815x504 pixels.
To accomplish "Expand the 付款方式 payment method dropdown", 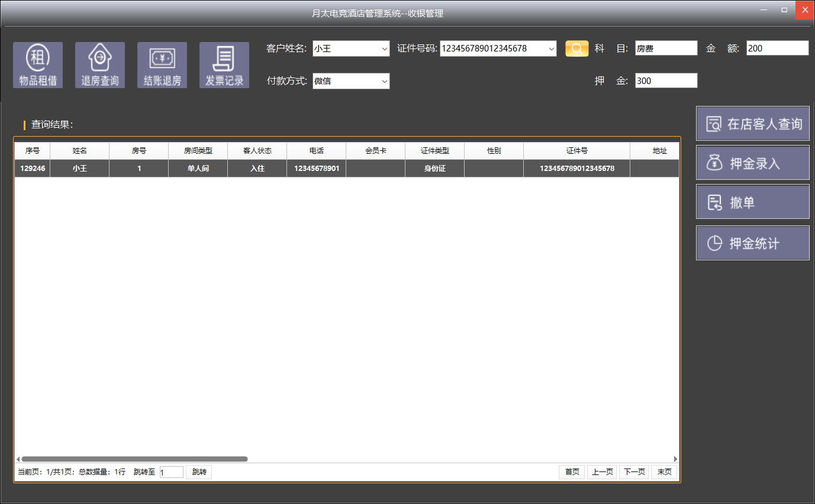I will tap(384, 81).
